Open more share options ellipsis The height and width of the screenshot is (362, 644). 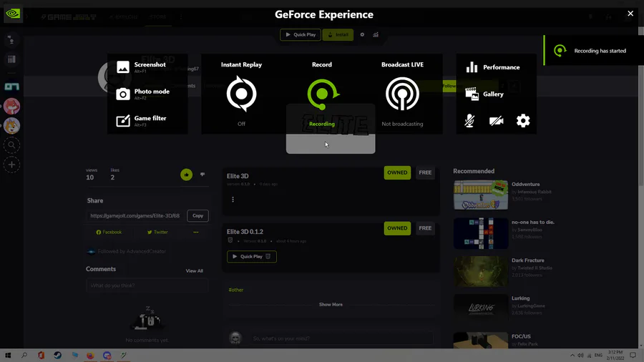(x=196, y=233)
